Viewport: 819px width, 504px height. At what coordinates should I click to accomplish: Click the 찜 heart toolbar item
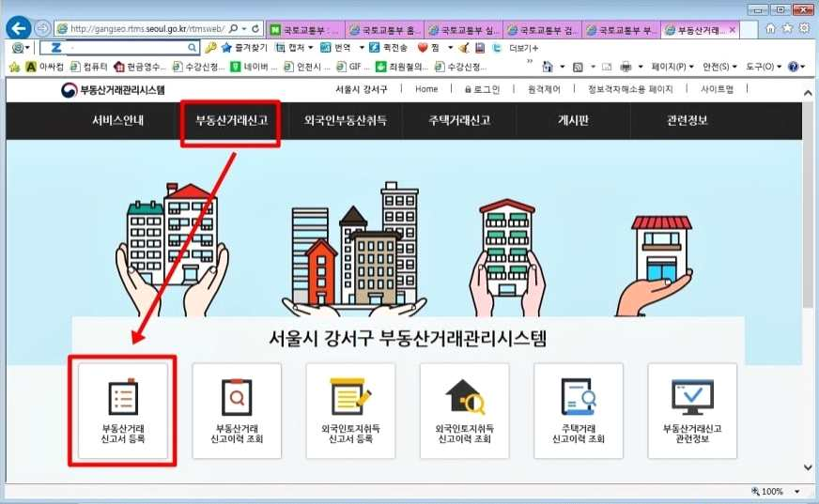point(429,48)
